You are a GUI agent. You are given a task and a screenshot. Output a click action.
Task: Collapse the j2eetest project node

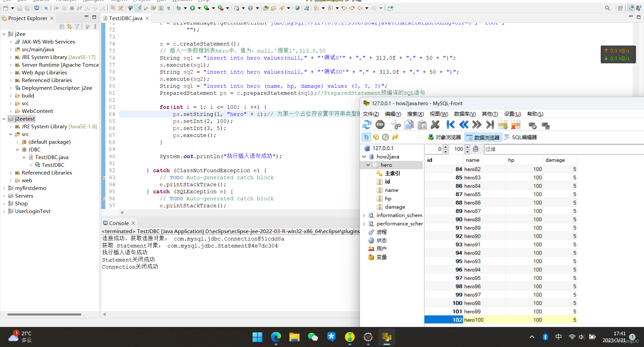[4, 119]
